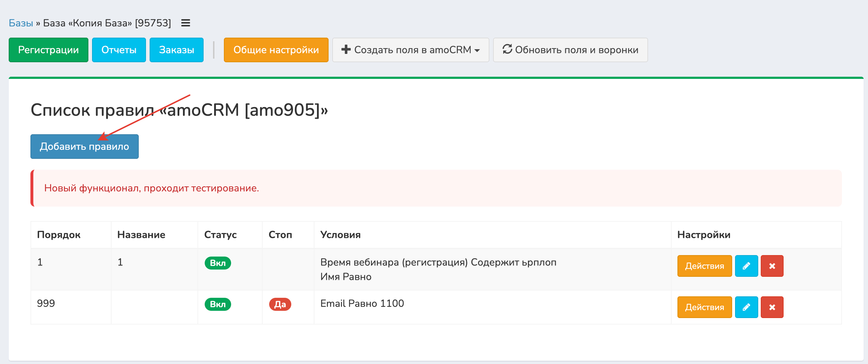Follow the Базы breadcrumb link
This screenshot has width=868, height=364.
(21, 23)
